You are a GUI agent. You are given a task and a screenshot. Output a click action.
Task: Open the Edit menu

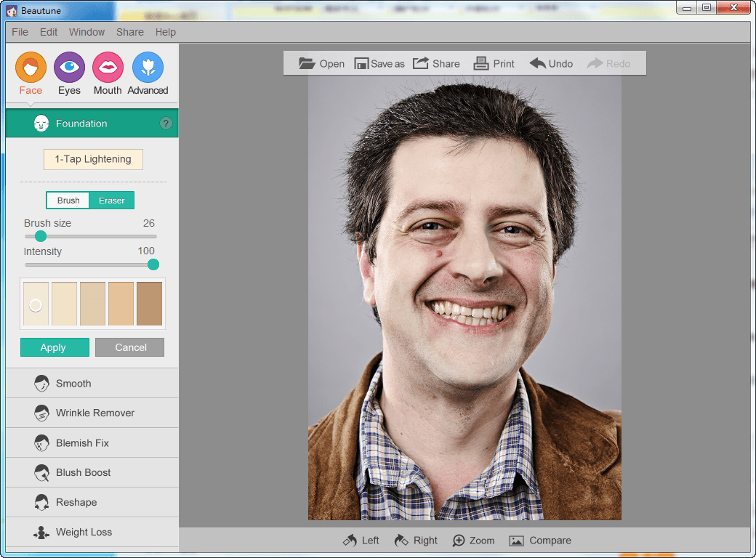(x=49, y=32)
